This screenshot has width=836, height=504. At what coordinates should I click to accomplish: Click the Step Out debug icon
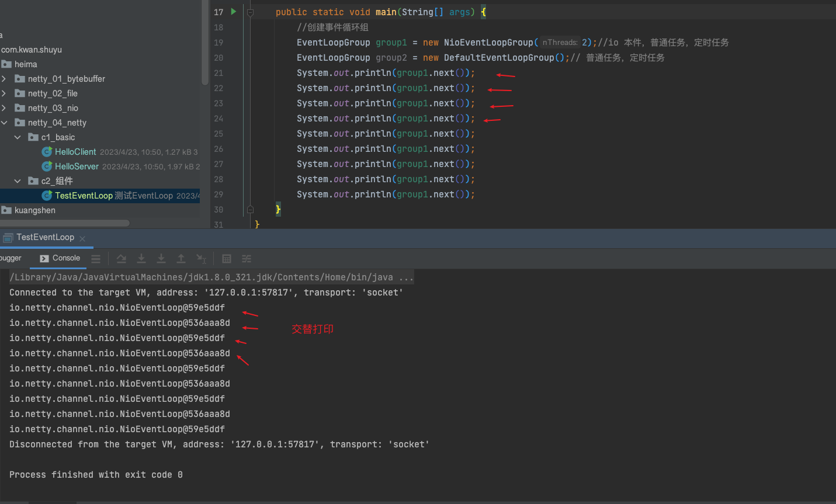pos(181,259)
